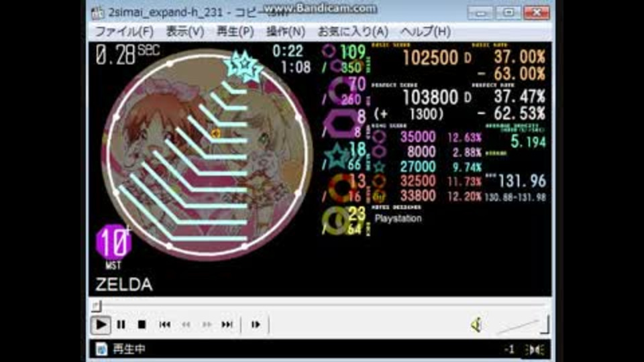The height and width of the screenshot is (362, 644).
Task: Click the 131.96 BPM value
Action: tap(522, 181)
